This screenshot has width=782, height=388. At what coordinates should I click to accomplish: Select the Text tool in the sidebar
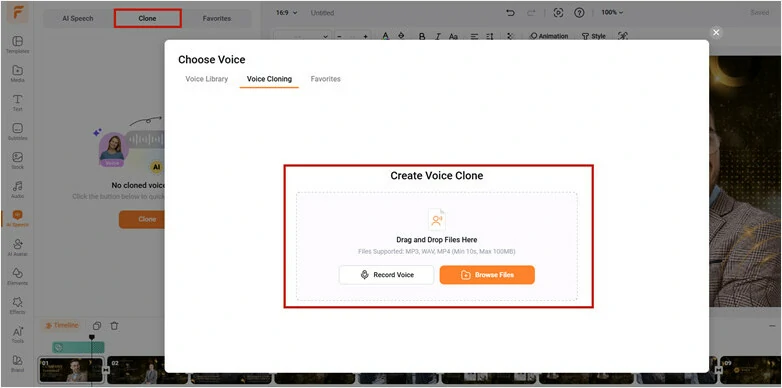click(17, 102)
